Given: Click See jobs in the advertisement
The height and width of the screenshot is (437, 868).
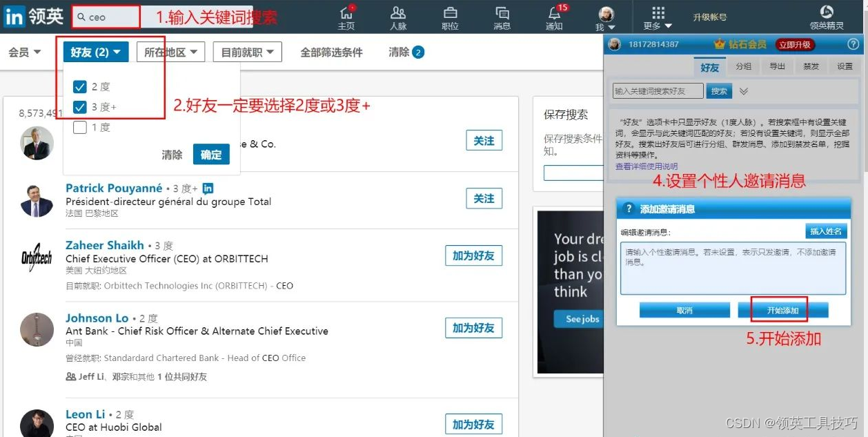Looking at the screenshot, I should pyautogui.click(x=580, y=319).
